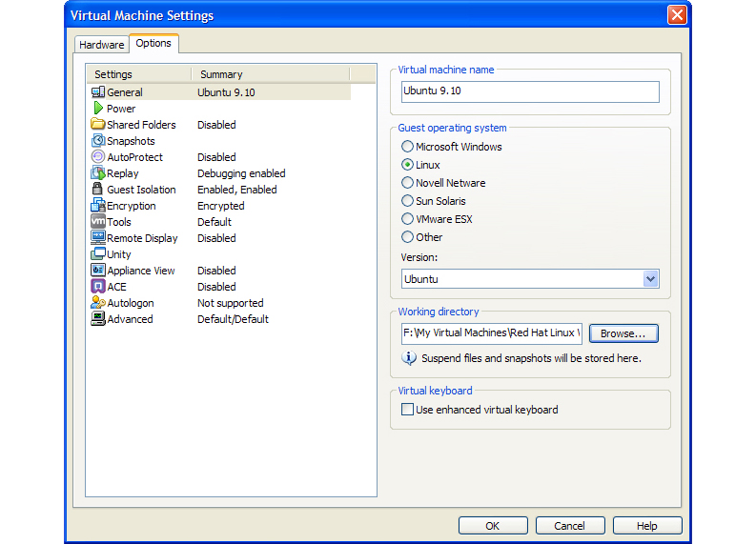Click the Shared Folders folder icon

(x=98, y=124)
